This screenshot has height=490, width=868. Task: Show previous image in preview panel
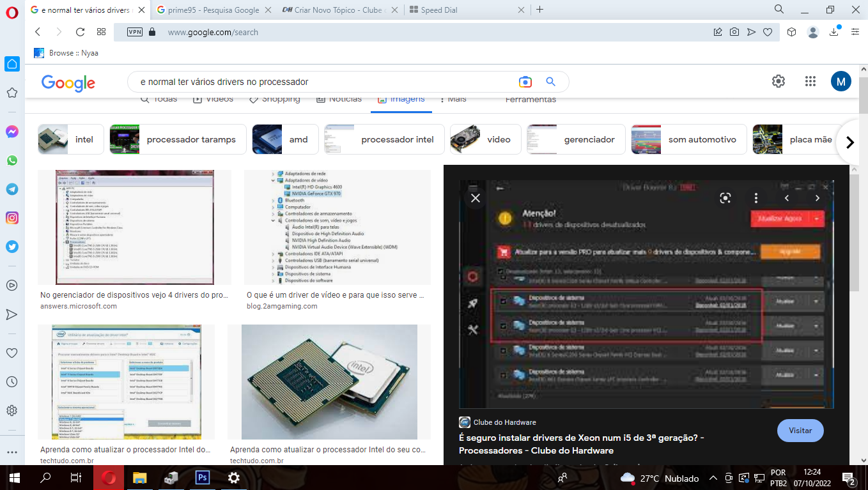[x=787, y=198]
